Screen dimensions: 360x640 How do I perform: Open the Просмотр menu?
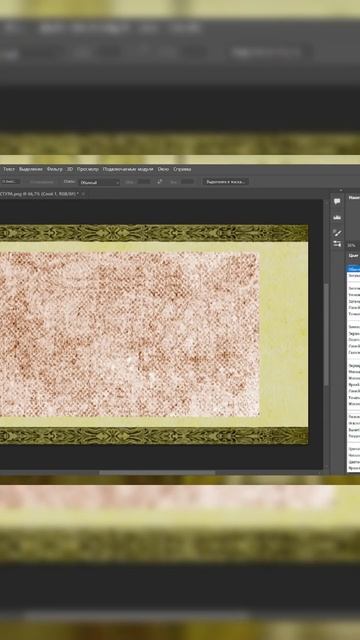[x=88, y=169]
